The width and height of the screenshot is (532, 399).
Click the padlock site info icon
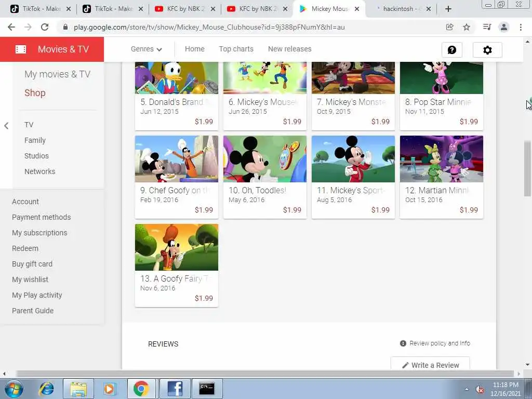click(65, 27)
